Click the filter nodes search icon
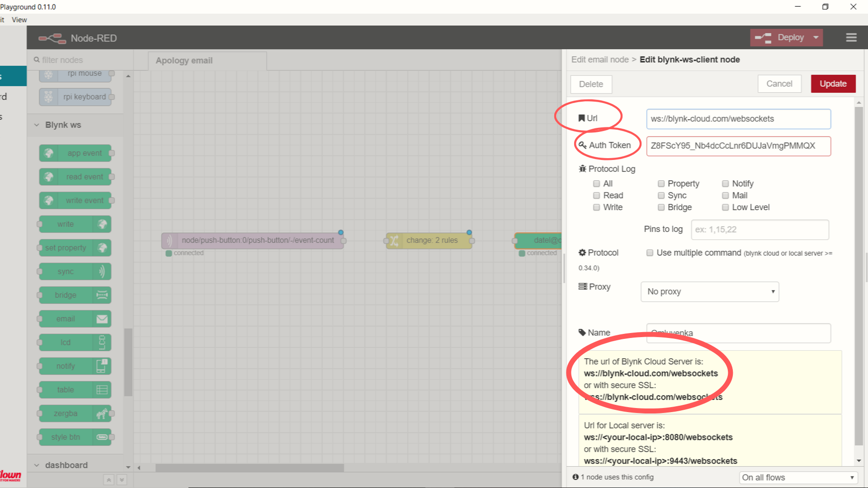 (37, 60)
